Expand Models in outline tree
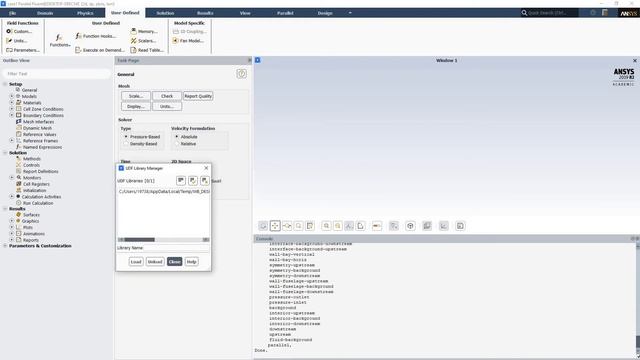 (x=12, y=96)
